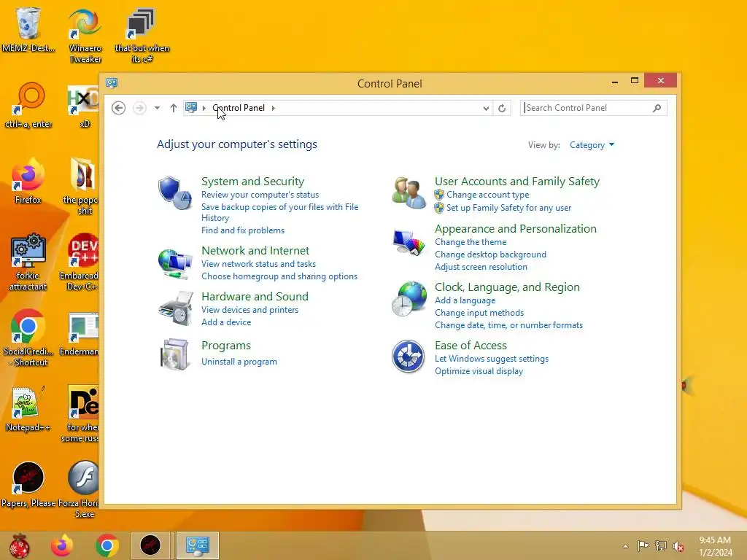Click Change desktop background link
The width and height of the screenshot is (747, 560).
pos(490,254)
